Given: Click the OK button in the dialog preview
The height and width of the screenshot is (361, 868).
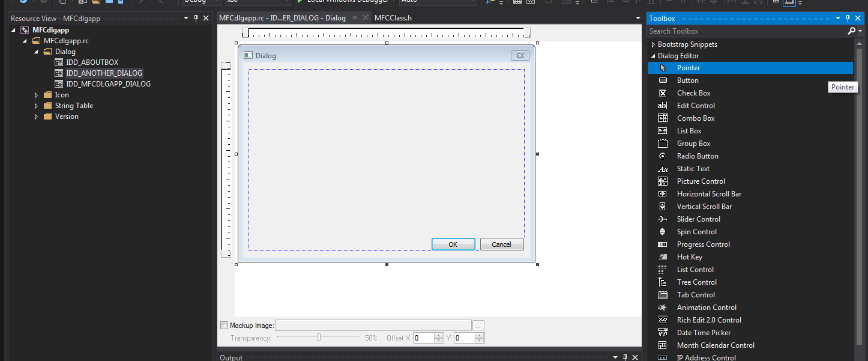Looking at the screenshot, I should tap(453, 244).
